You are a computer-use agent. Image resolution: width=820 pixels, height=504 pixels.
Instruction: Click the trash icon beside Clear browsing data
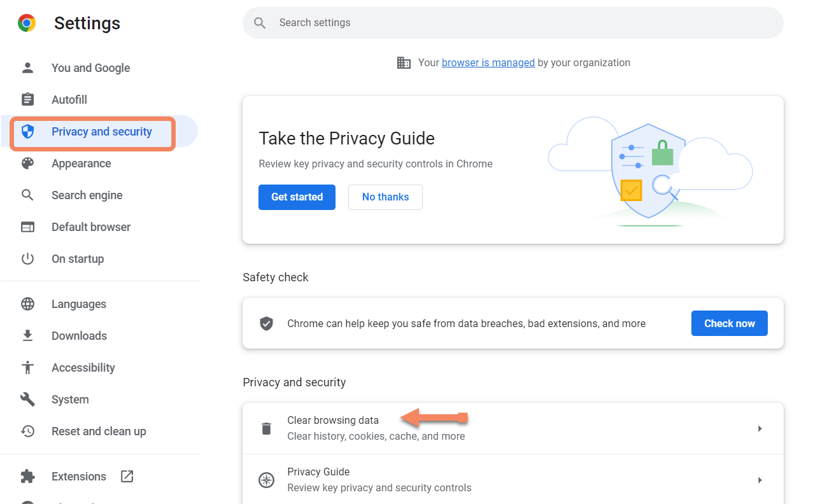(266, 428)
